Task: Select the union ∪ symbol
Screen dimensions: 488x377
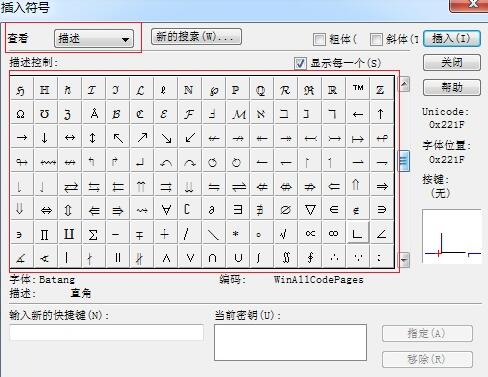Action: 238,257
